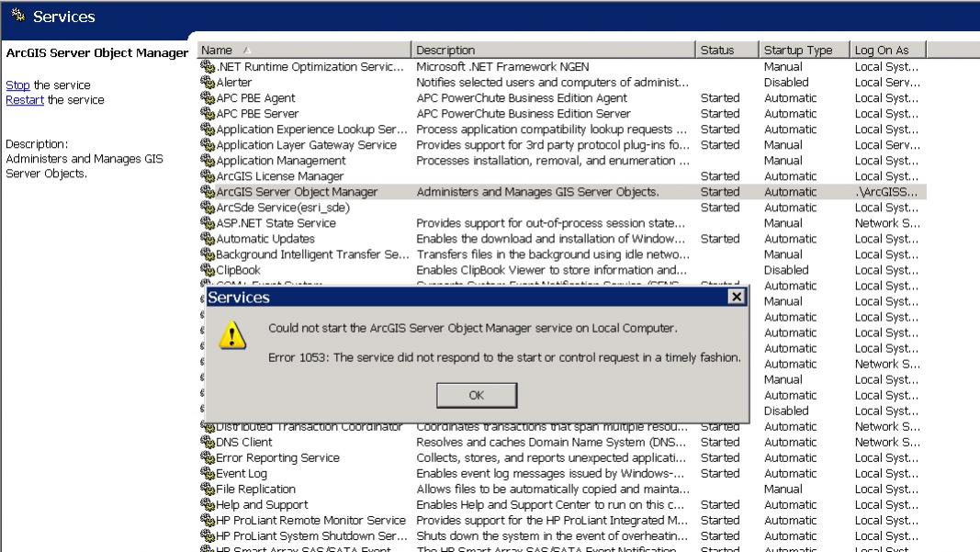980x552 pixels.
Task: Click the Application Layer Gateway Service icon
Action: tap(208, 144)
